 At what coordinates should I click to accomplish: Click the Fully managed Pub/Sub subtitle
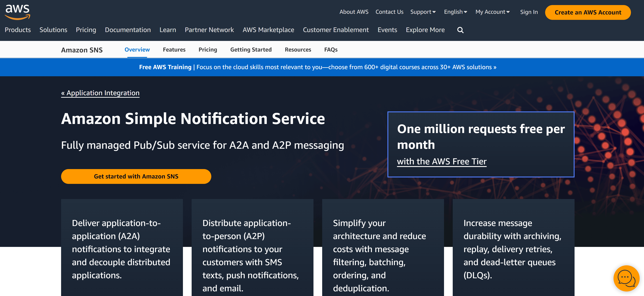pos(202,145)
